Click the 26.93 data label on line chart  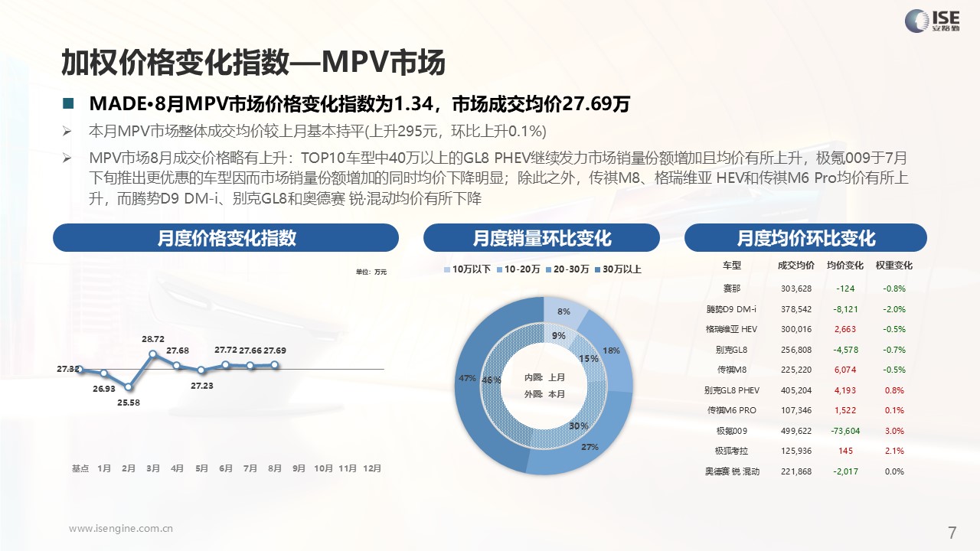coord(104,388)
